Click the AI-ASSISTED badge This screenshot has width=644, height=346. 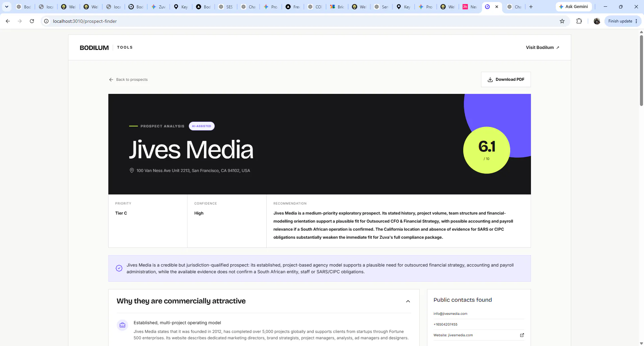tap(202, 126)
